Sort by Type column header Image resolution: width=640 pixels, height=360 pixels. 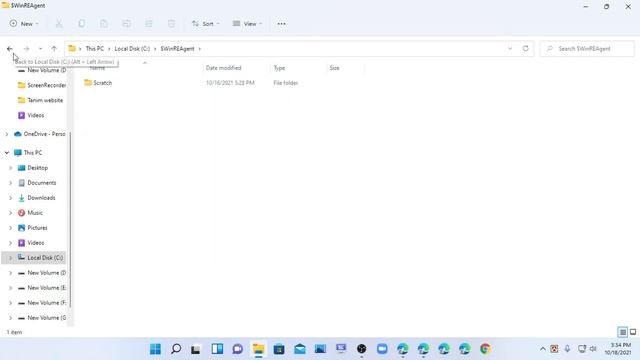pyautogui.click(x=280, y=68)
